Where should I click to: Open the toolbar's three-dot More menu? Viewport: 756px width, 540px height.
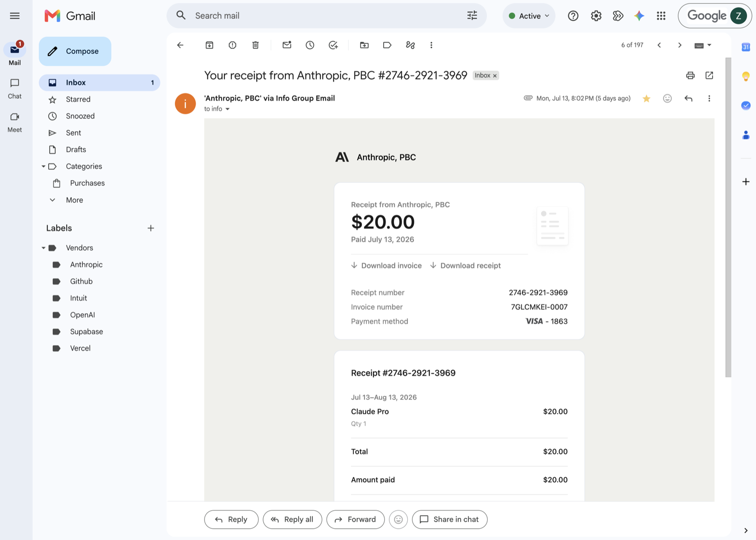coord(431,45)
